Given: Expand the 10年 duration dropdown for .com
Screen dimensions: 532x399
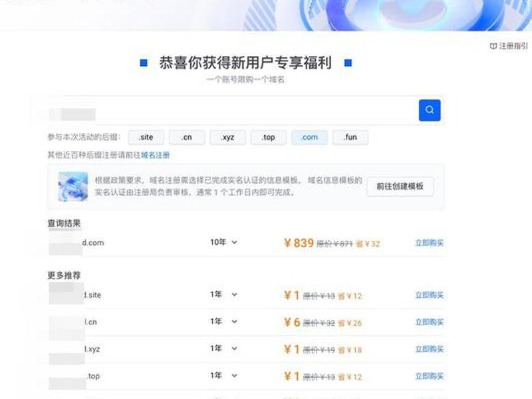Looking at the screenshot, I should [x=223, y=242].
